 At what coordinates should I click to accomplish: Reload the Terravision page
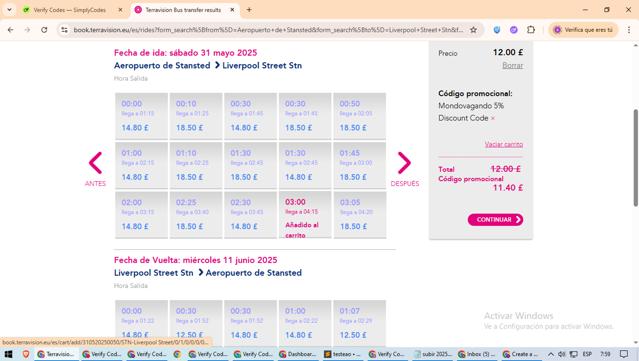coord(44,30)
